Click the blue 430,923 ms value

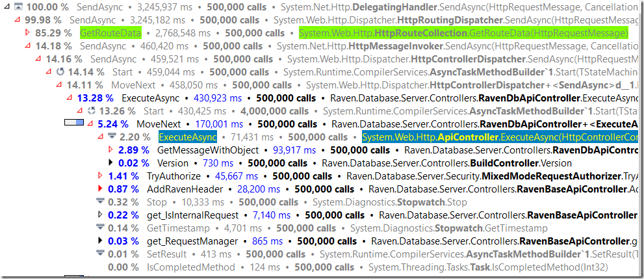pyautogui.click(x=218, y=98)
